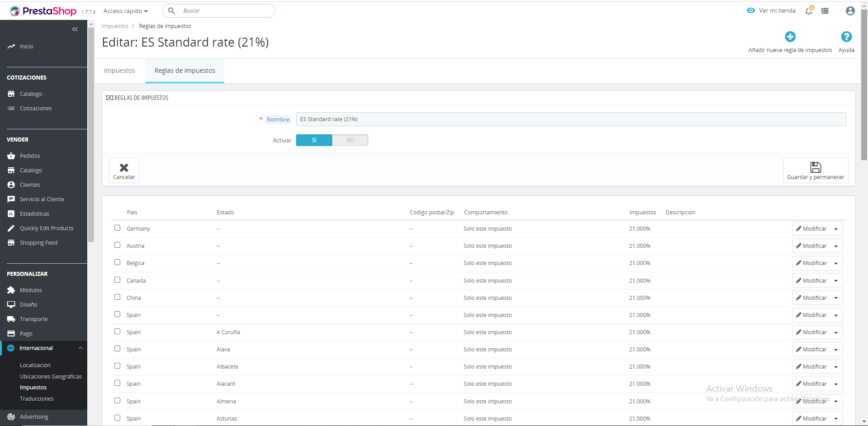Image resolution: width=868 pixels, height=426 pixels.
Task: Click the Cancelar X icon
Action: tap(124, 167)
